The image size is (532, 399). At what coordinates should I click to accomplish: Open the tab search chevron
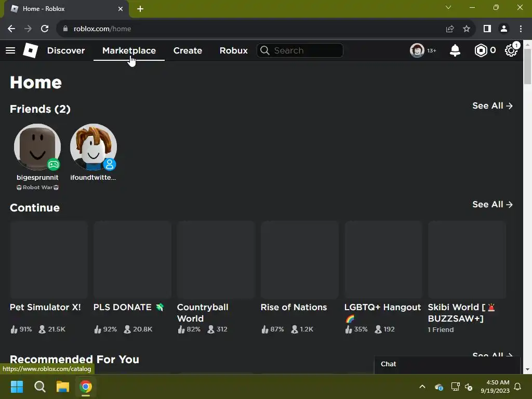(x=448, y=7)
